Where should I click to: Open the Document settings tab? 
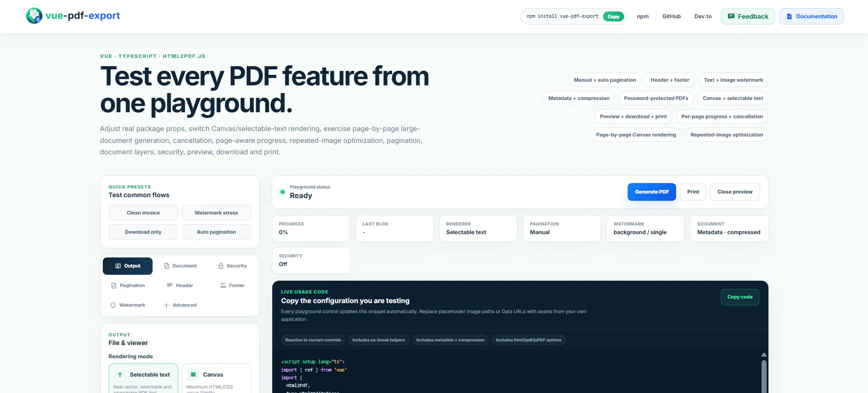[180, 266]
